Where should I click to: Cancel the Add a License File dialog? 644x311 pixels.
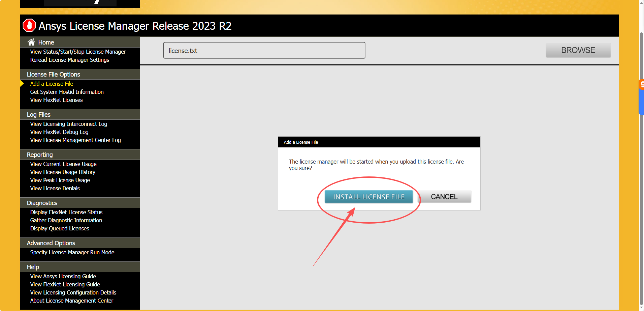pyautogui.click(x=444, y=197)
